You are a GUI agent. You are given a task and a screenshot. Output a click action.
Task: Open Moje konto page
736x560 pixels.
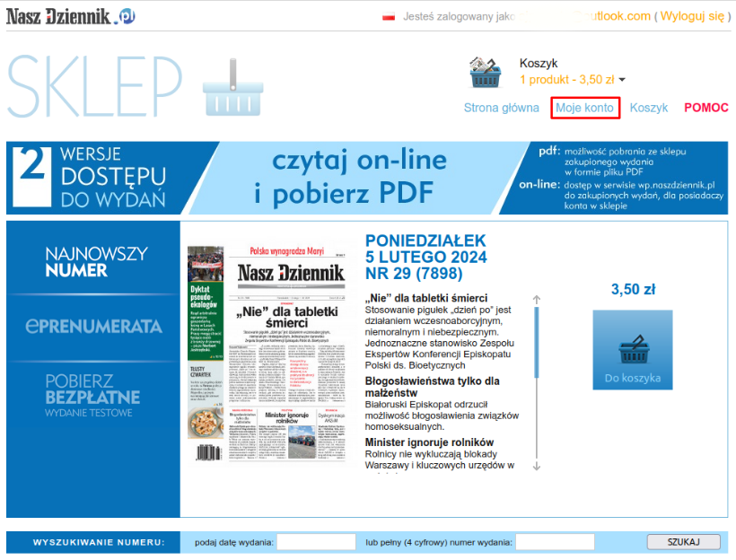click(x=585, y=108)
